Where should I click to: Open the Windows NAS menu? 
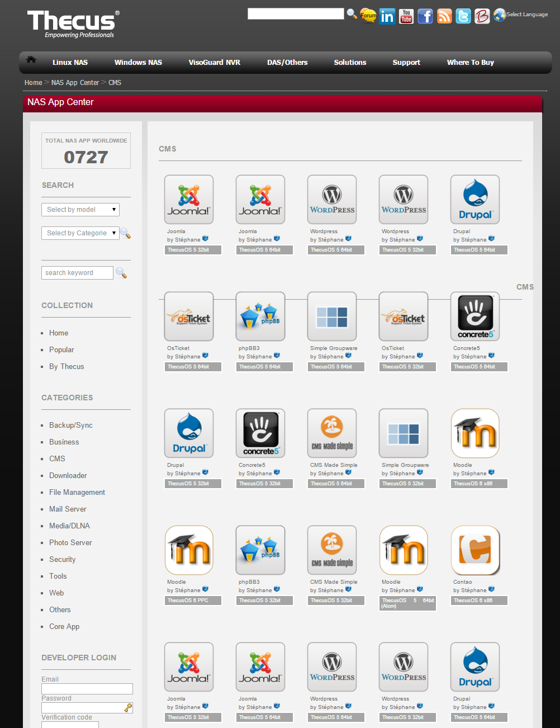(x=138, y=63)
